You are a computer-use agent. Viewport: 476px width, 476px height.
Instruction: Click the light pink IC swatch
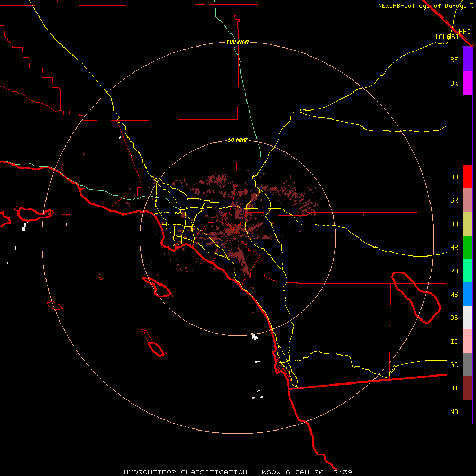tap(467, 341)
